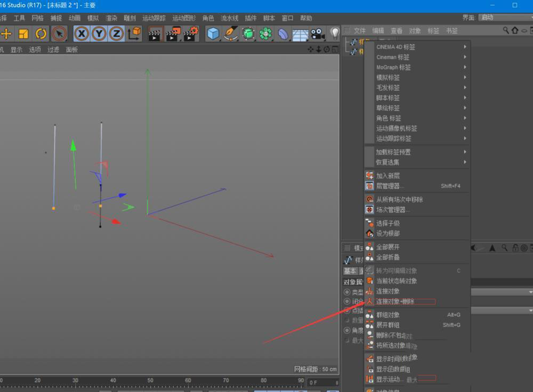Open search in the object manager
This screenshot has width=533, height=392.
click(x=506, y=30)
